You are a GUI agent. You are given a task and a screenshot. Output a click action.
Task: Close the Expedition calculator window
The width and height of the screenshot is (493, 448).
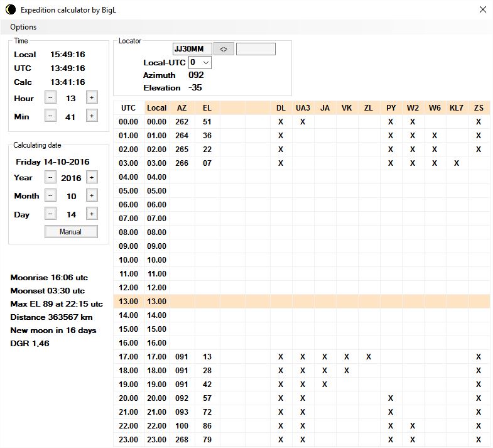tap(482, 9)
